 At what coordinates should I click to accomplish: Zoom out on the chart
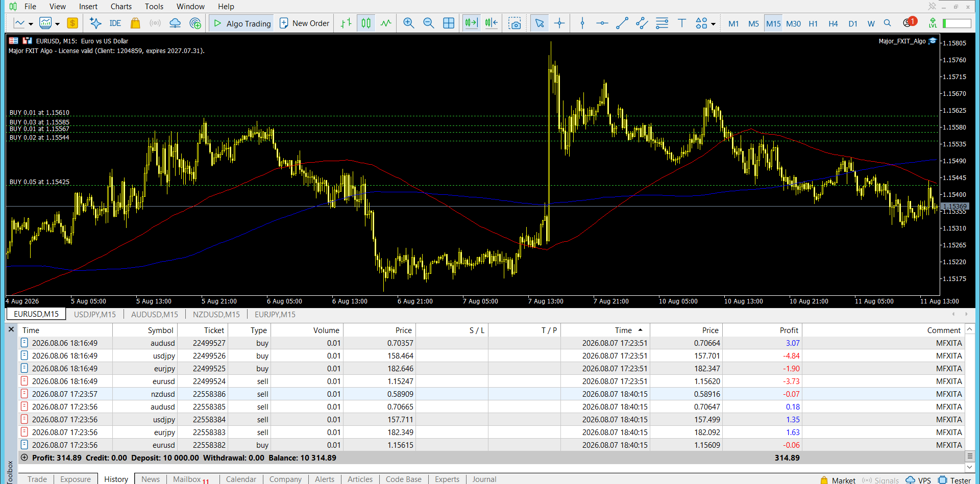click(428, 23)
